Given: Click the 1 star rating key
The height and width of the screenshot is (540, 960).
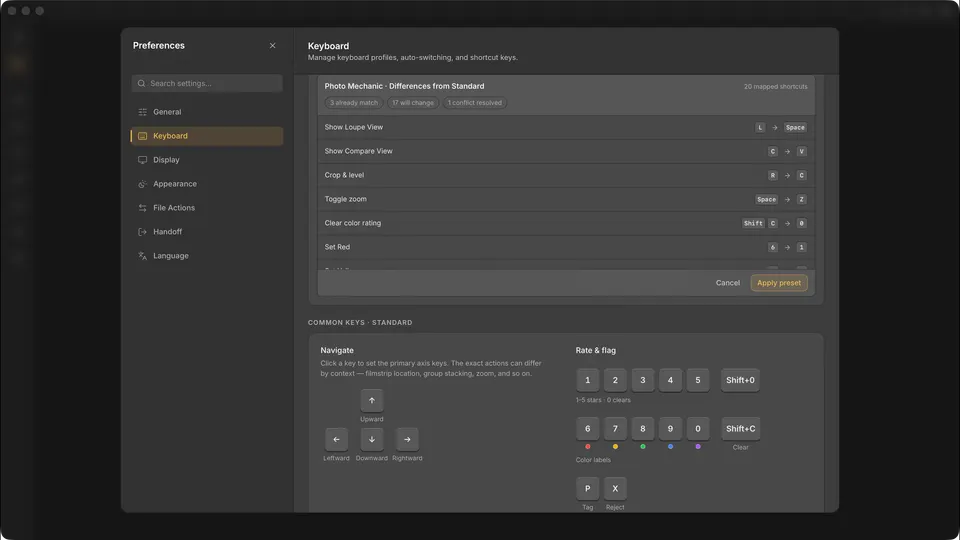Looking at the screenshot, I should (588, 380).
